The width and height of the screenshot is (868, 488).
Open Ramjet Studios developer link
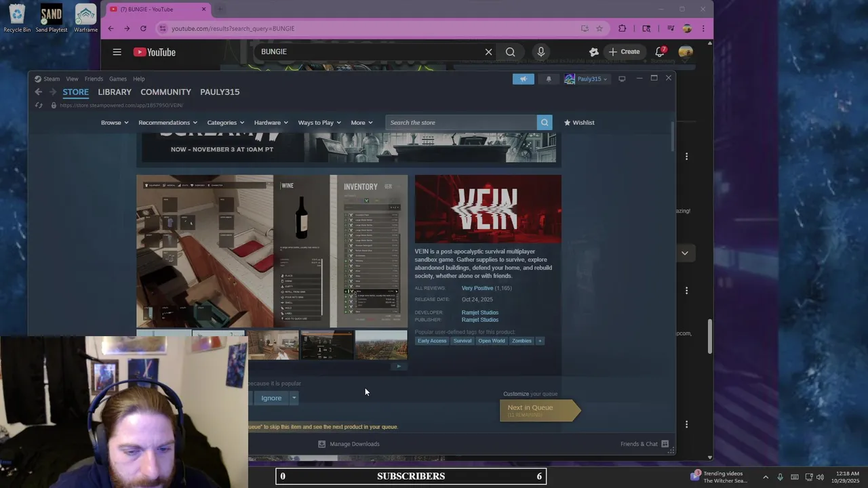(480, 312)
